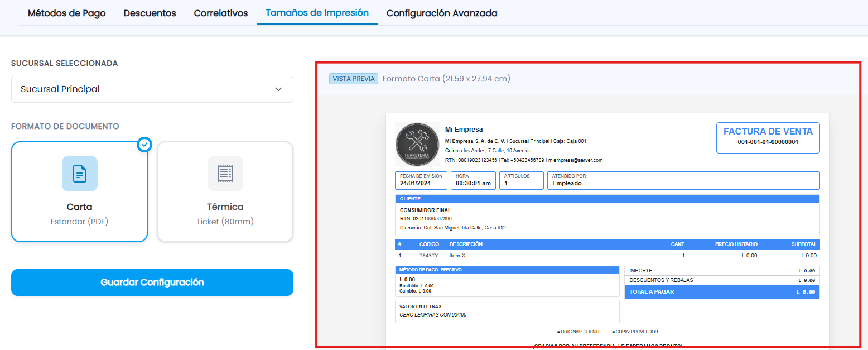Click the PRECIO UNITARIO column header

coord(736,244)
